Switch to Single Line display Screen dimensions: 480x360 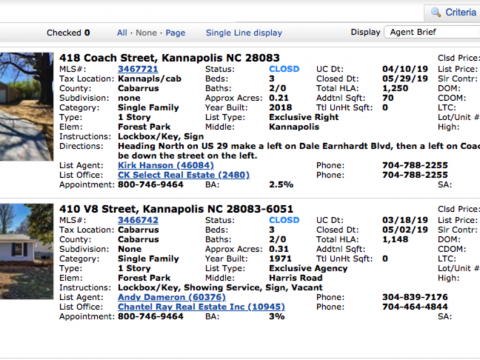click(244, 33)
